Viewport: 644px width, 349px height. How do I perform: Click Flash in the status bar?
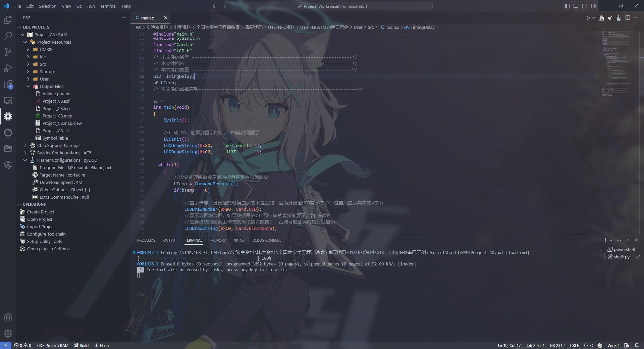(x=102, y=345)
